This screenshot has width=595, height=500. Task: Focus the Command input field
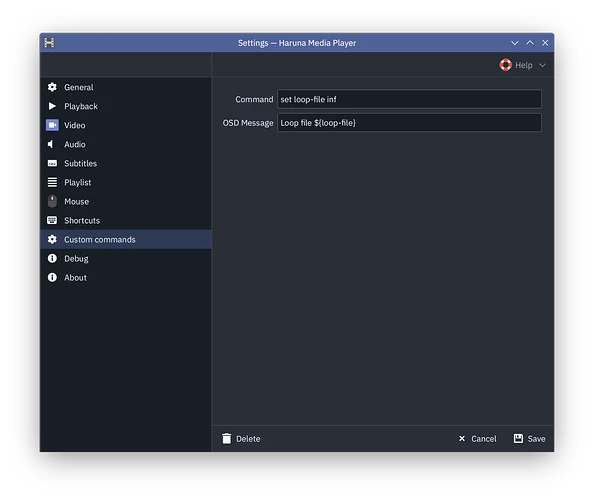click(x=409, y=99)
